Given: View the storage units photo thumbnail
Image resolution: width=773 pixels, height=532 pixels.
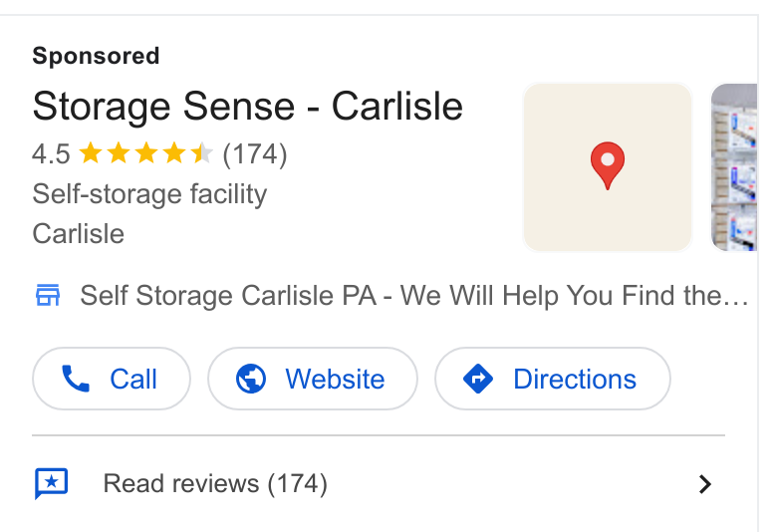Looking at the screenshot, I should click(x=733, y=167).
